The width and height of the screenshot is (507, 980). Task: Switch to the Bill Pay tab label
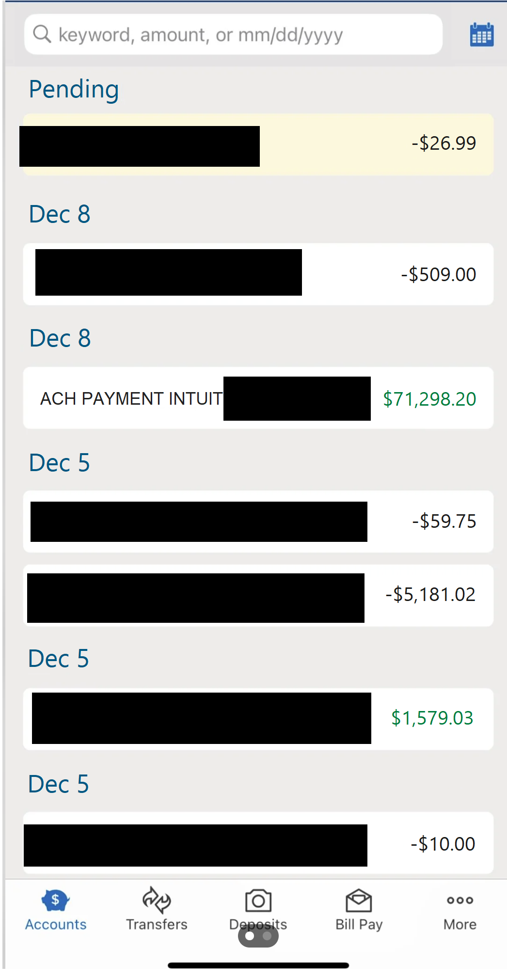pos(359,925)
